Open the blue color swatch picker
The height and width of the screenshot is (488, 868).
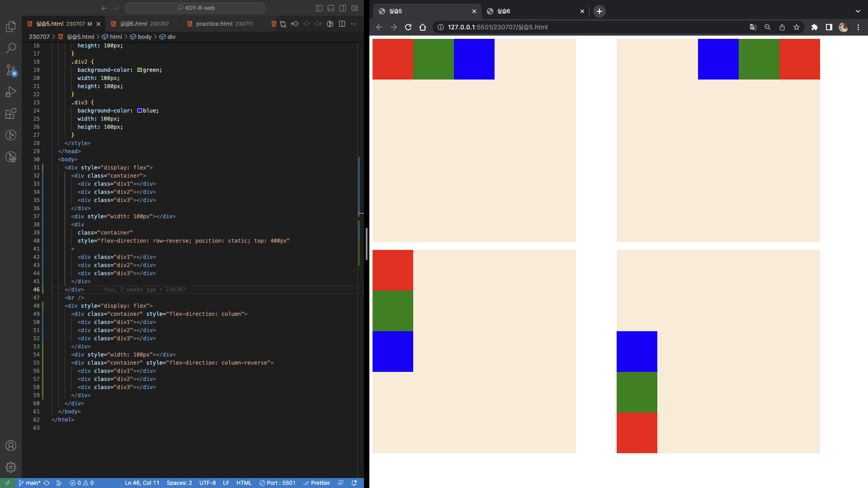(140, 111)
